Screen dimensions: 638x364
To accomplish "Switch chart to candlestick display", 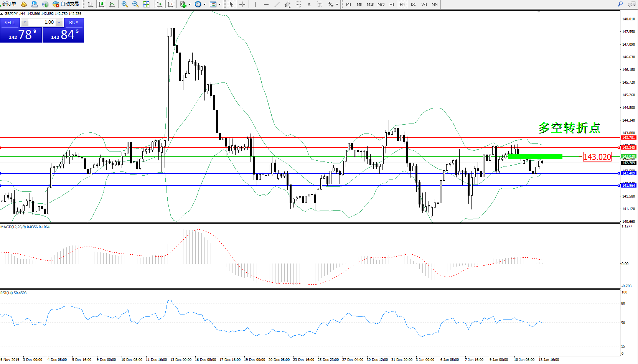I will (x=101, y=4).
